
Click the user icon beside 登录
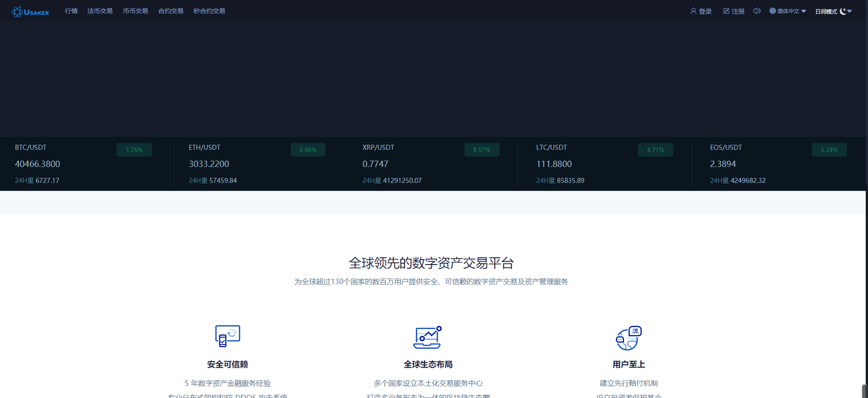click(x=693, y=11)
